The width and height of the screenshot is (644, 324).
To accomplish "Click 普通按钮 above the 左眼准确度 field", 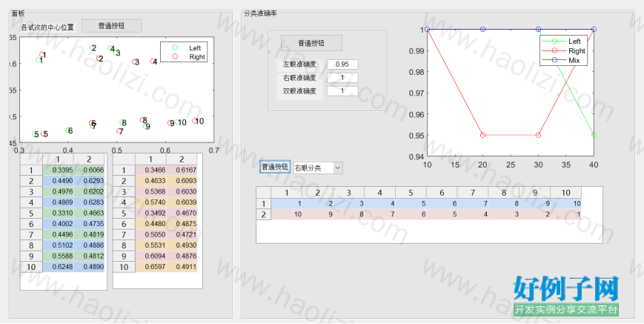I will (311, 43).
